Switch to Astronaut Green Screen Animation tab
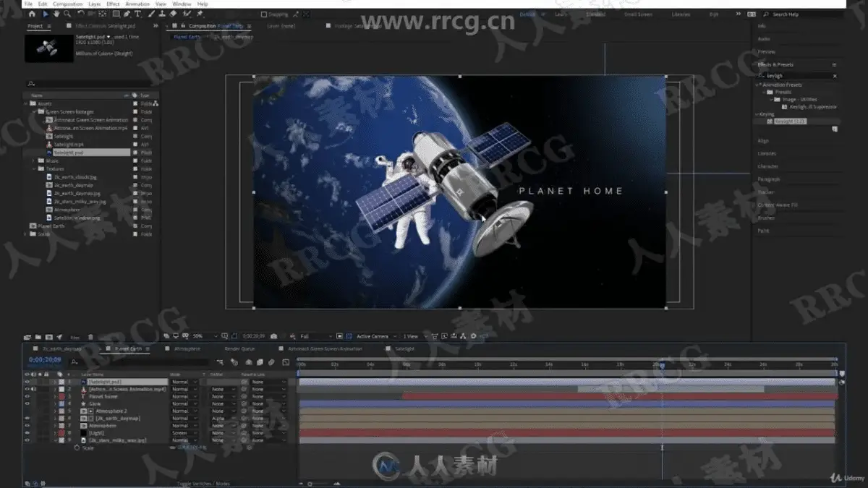This screenshot has width=868, height=488. point(325,348)
